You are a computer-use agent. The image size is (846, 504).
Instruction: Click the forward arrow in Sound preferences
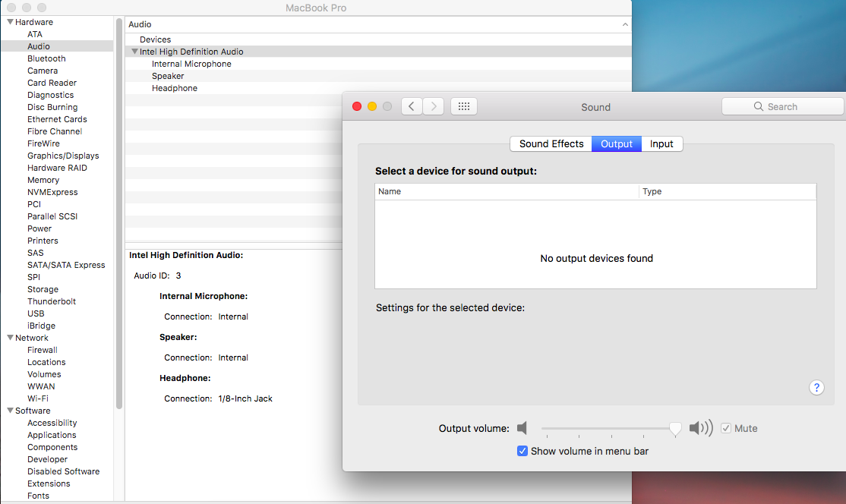point(433,106)
